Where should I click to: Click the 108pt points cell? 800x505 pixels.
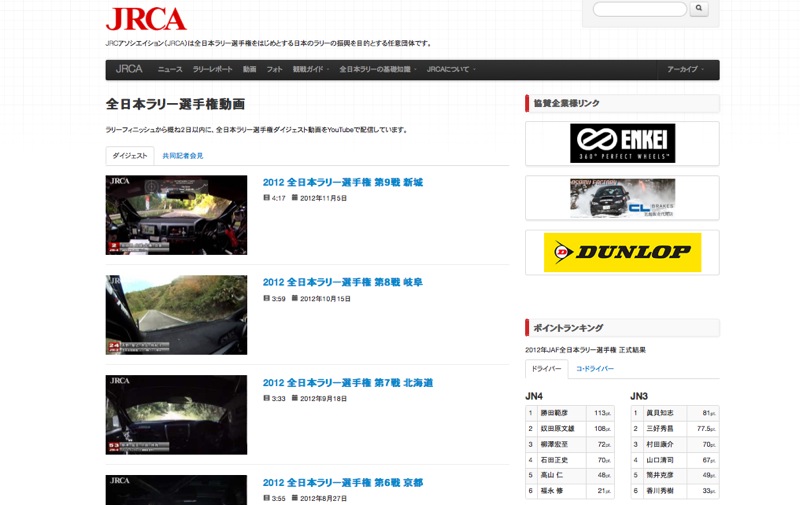click(x=602, y=428)
